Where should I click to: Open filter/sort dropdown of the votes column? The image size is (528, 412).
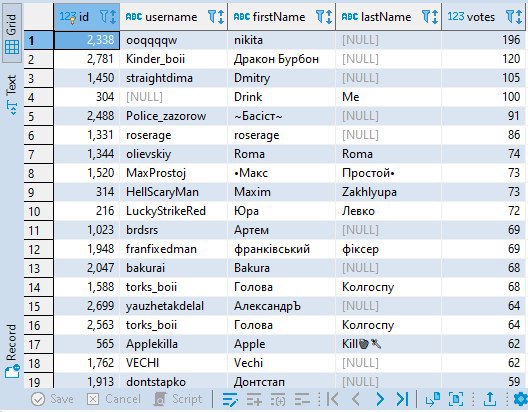(514, 16)
